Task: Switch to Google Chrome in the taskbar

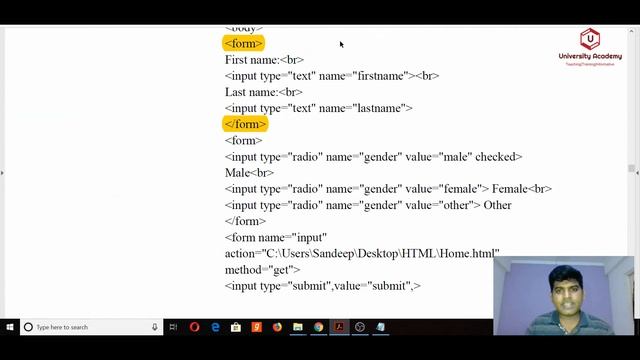Action: click(318, 327)
